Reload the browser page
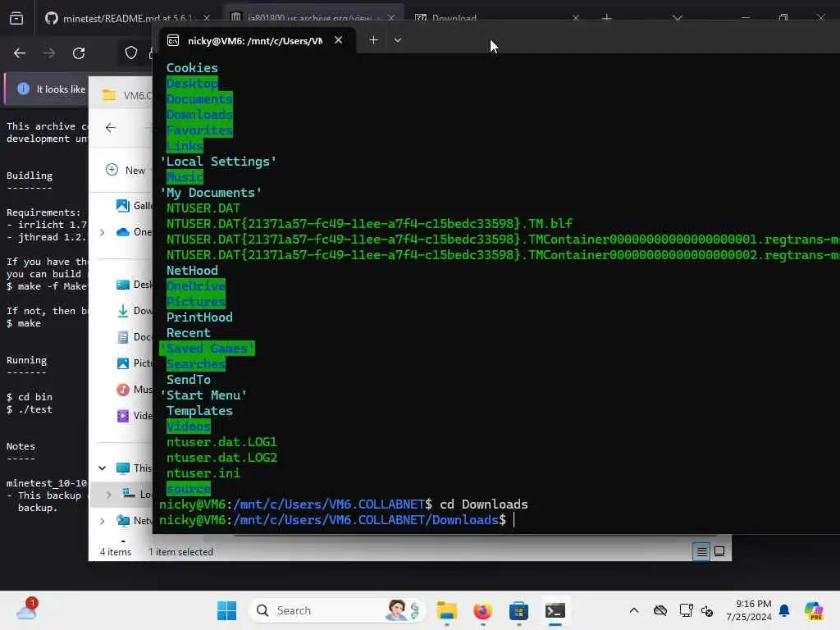The height and width of the screenshot is (630, 840). click(79, 53)
